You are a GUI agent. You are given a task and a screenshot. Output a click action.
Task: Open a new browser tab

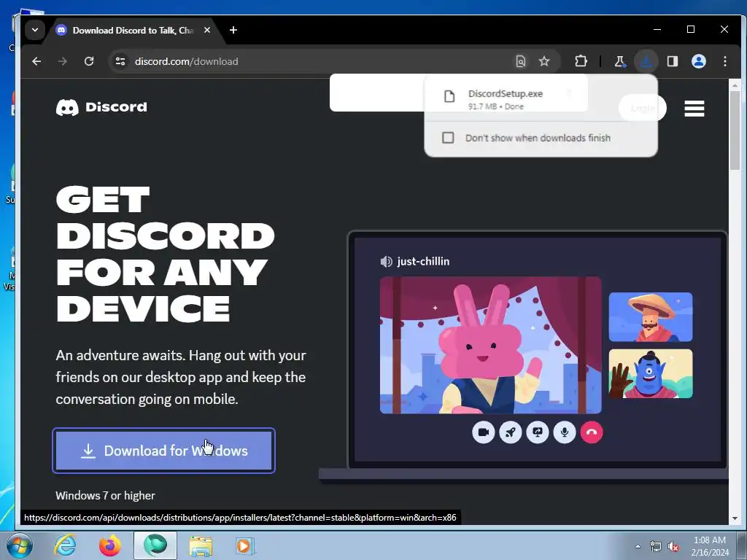233,30
